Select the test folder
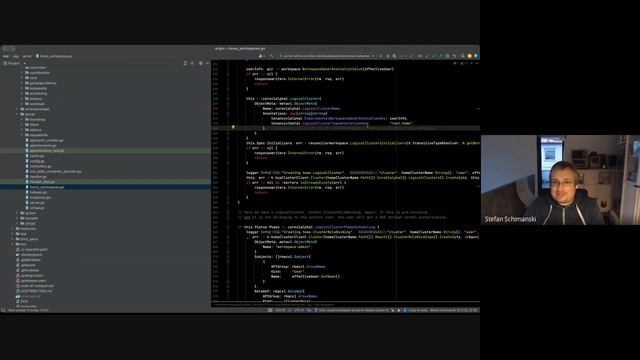 pos(20,234)
